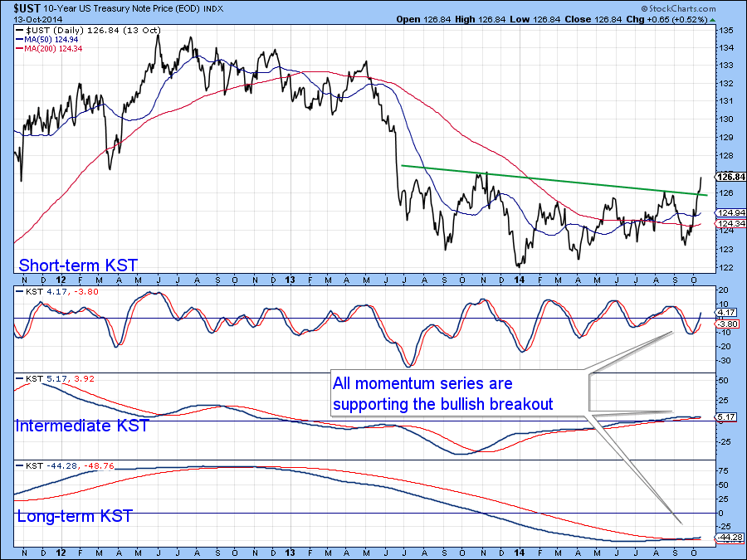
Task: Click the 133 price axis label
Action: click(725, 66)
